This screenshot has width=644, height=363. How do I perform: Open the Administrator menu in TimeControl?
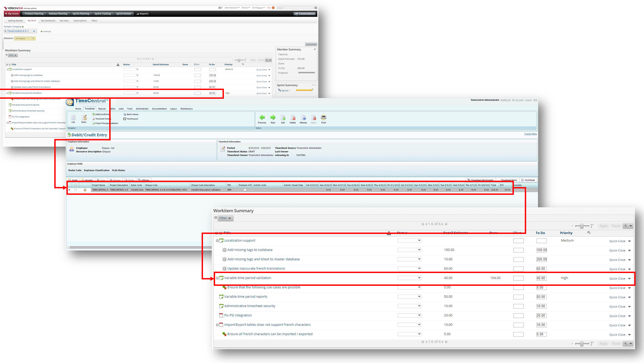point(142,109)
